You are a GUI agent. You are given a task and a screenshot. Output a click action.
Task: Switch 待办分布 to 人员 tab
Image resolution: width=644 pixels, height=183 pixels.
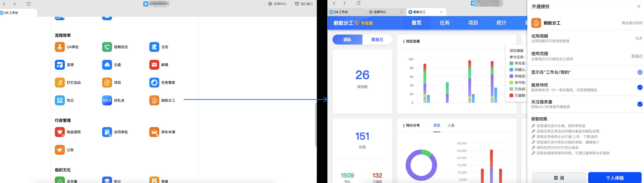pos(451,126)
